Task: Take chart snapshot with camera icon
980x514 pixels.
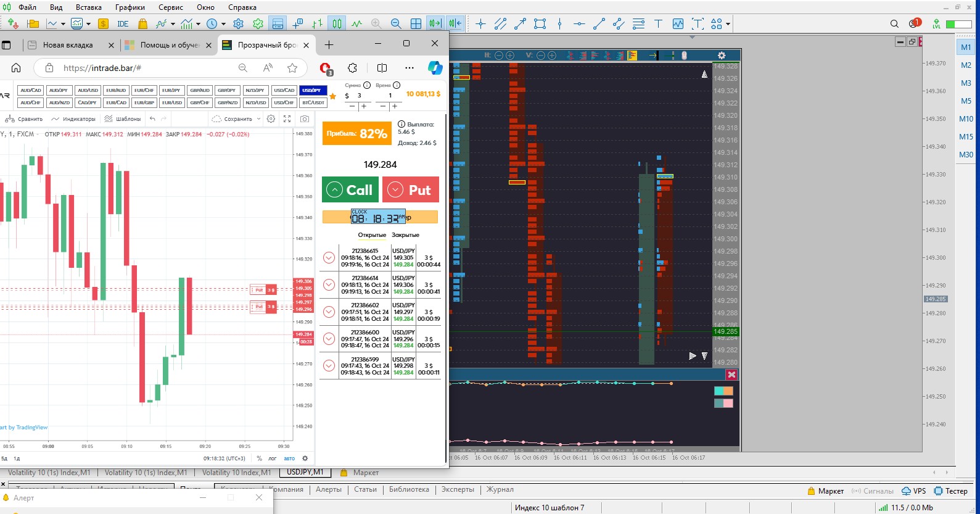Action: 305,119
